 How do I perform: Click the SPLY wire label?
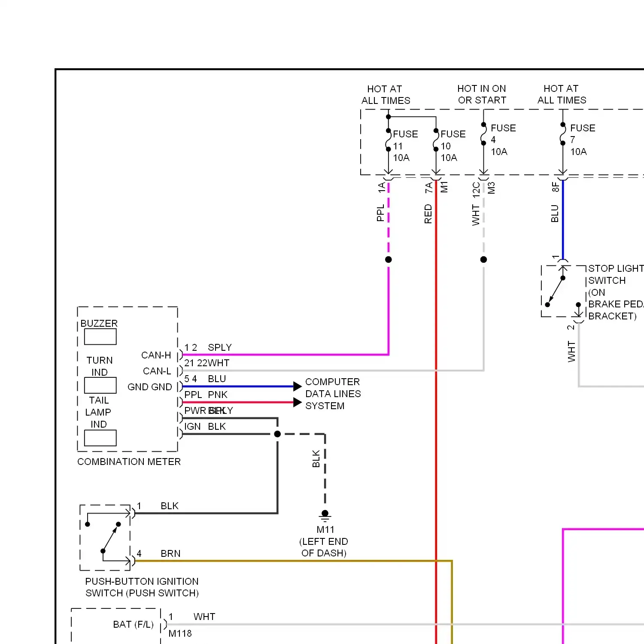pos(220,347)
